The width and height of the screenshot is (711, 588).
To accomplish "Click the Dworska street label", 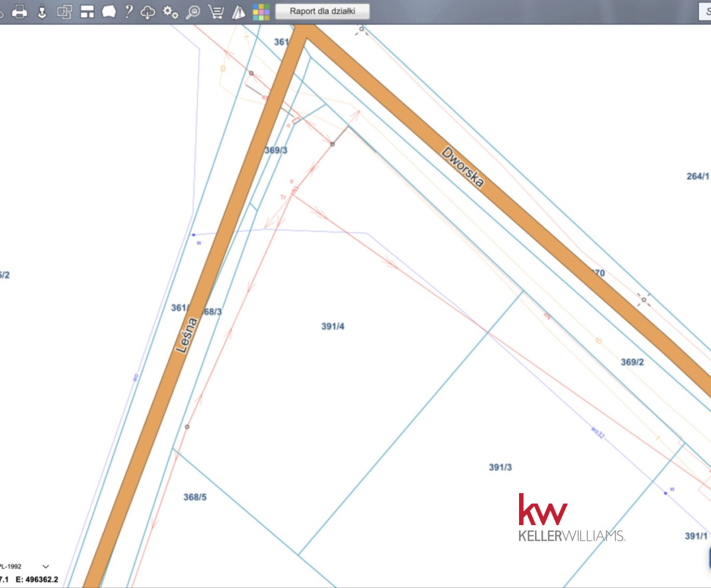I will pos(463,167).
